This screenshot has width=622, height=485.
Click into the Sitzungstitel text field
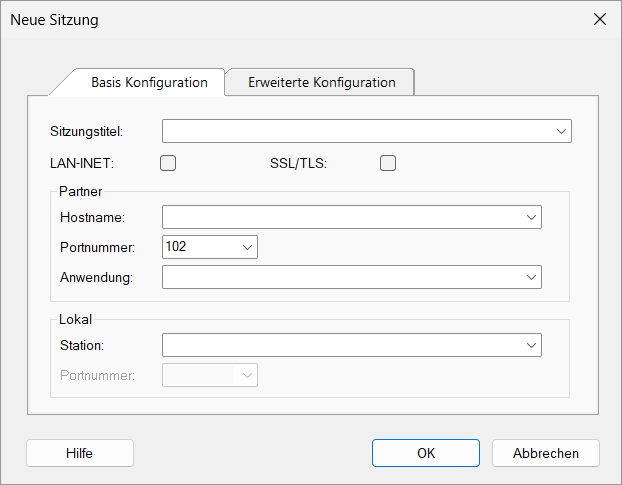click(355, 131)
